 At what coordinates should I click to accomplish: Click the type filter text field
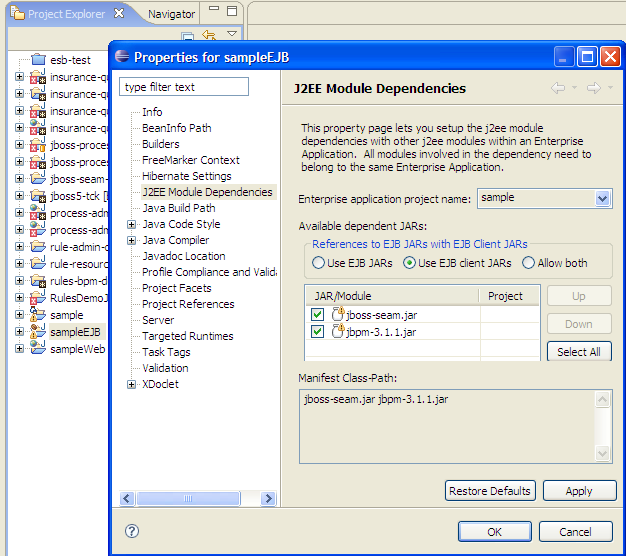[184, 87]
